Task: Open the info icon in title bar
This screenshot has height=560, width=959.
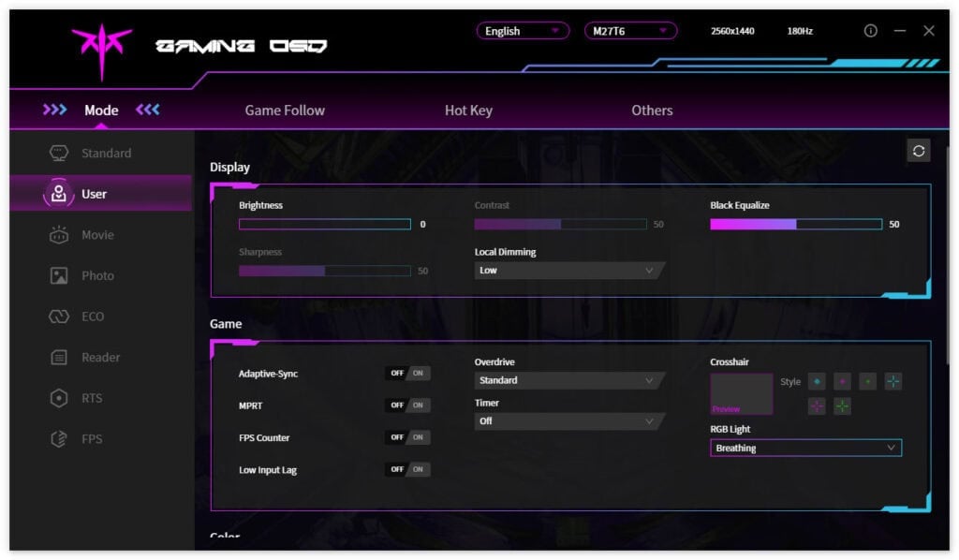Action: pyautogui.click(x=870, y=31)
